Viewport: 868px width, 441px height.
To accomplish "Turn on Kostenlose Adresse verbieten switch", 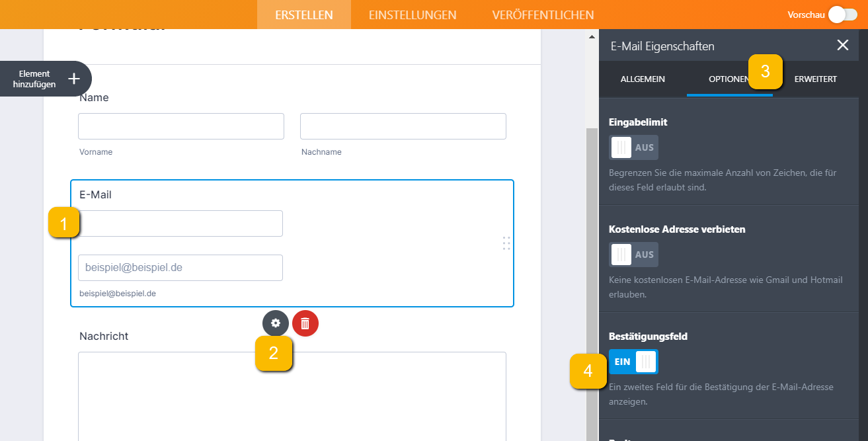I will click(x=633, y=255).
